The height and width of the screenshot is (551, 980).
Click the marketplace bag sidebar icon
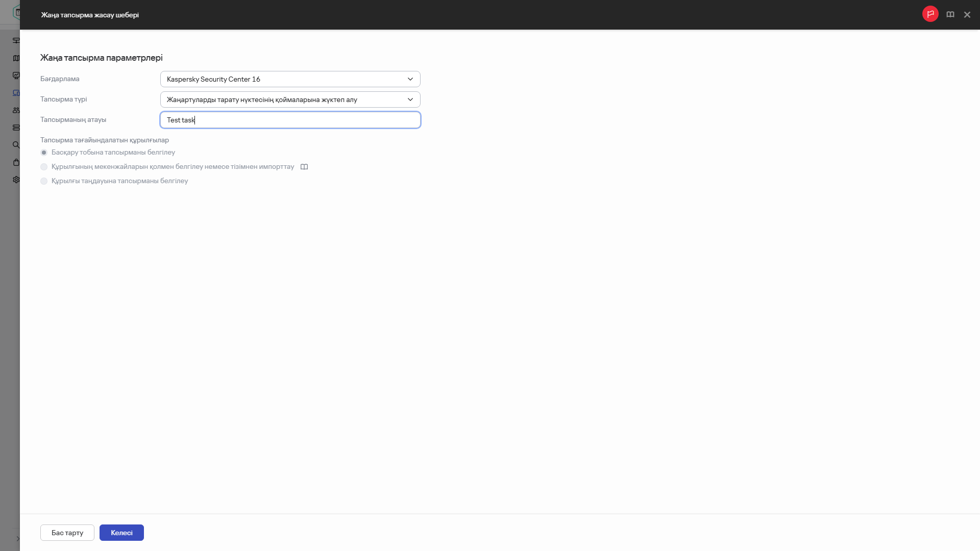coord(16,162)
